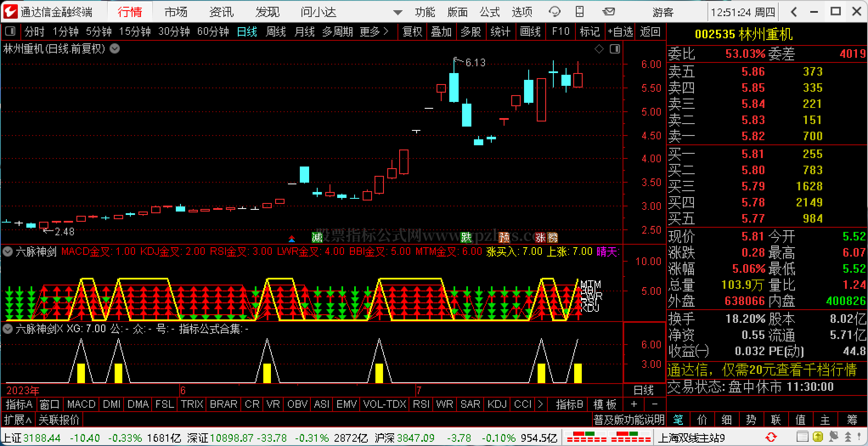Click the customer service headset icon

[555, 12]
